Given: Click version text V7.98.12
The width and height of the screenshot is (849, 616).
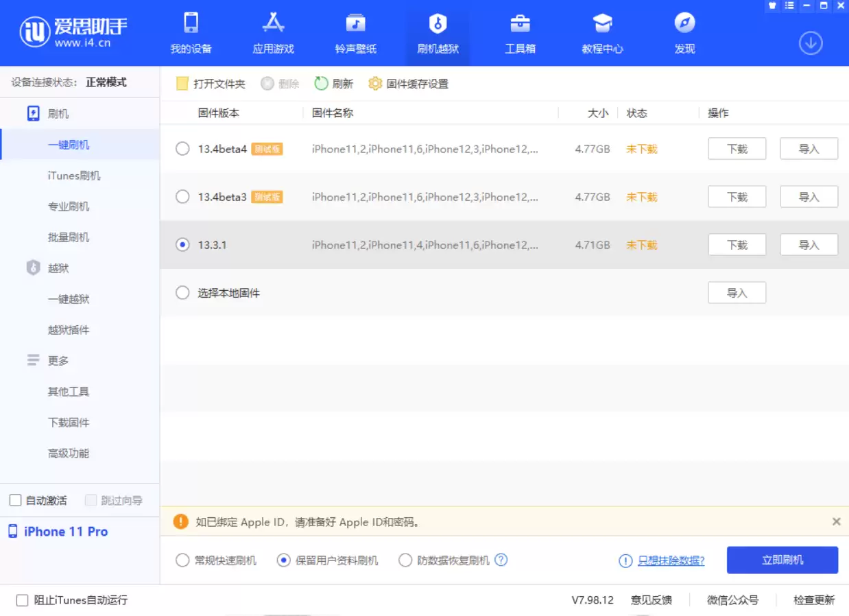Looking at the screenshot, I should [x=593, y=600].
